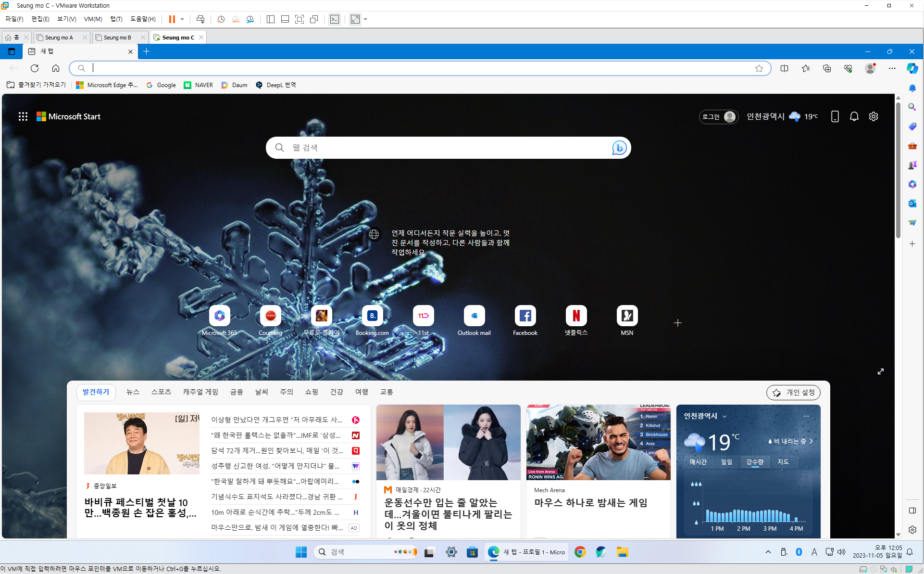Click the notification bell on Microsoft Start
The image size is (924, 574).
click(854, 116)
